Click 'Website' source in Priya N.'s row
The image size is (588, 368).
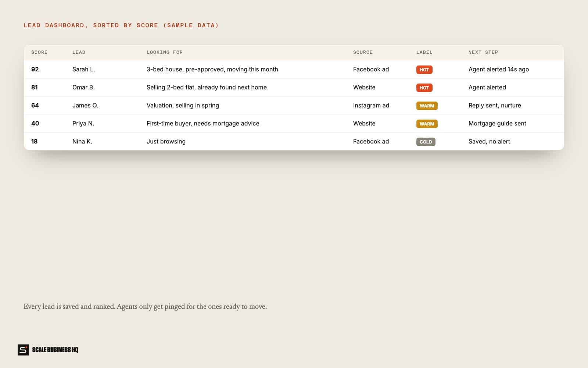[x=364, y=123]
